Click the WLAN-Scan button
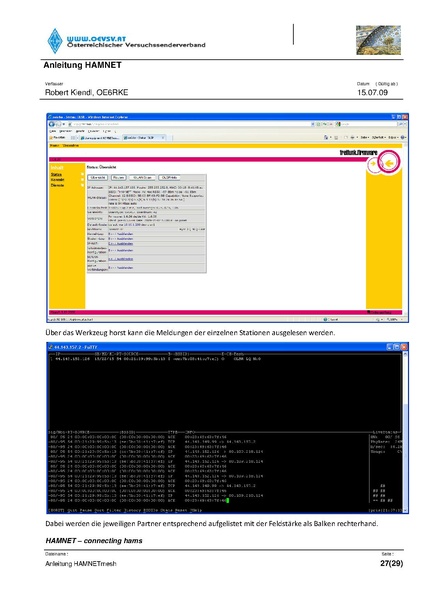 point(143,178)
